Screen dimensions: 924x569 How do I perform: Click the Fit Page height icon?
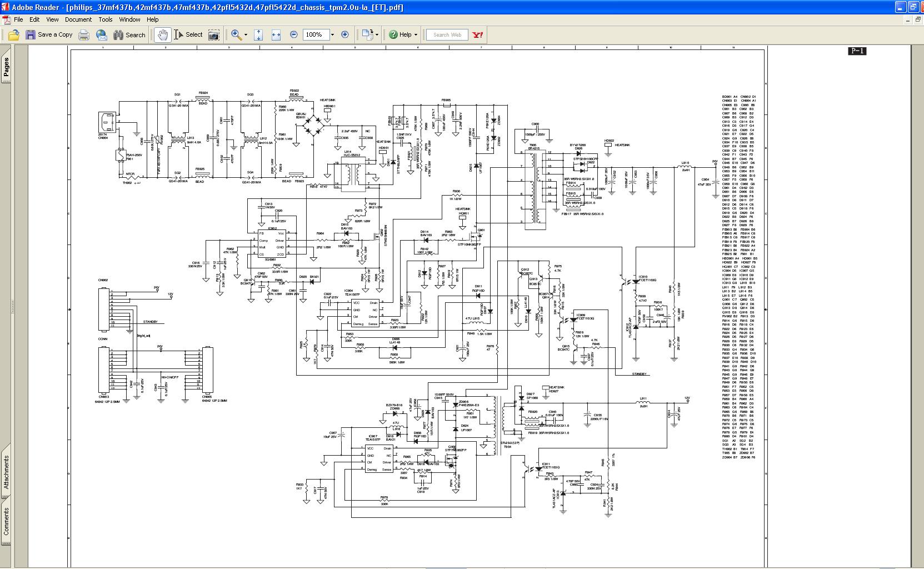pyautogui.click(x=258, y=34)
